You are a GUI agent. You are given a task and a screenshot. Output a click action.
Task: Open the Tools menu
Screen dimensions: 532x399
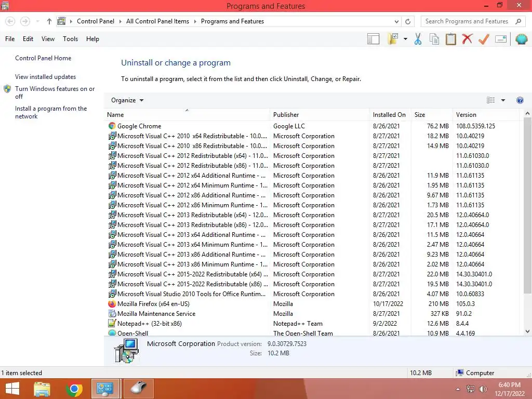tap(70, 39)
